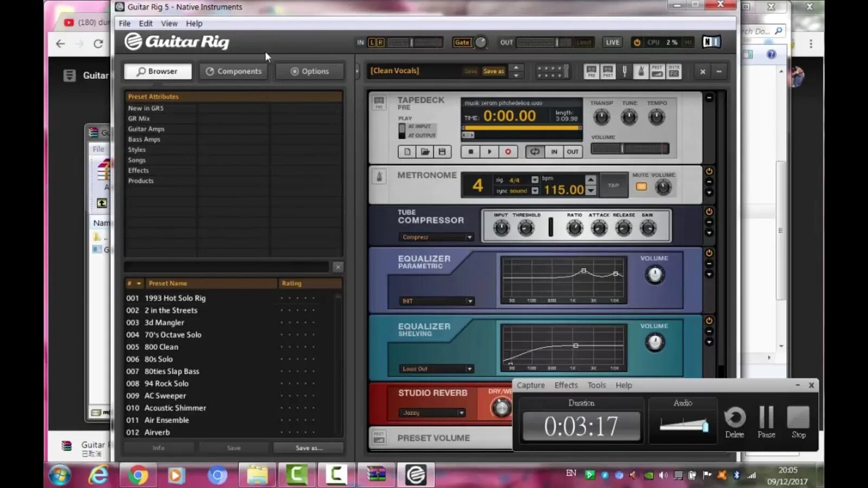Mute the Metronome with the orange button

tap(641, 186)
